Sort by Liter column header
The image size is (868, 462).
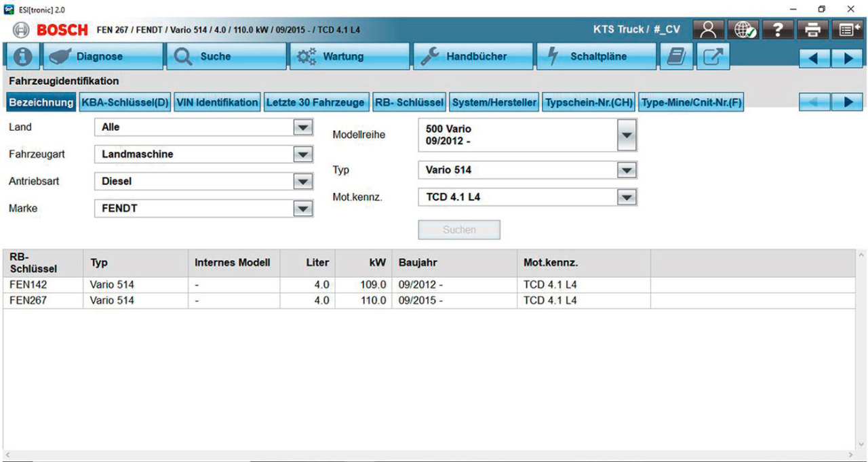[308, 263]
